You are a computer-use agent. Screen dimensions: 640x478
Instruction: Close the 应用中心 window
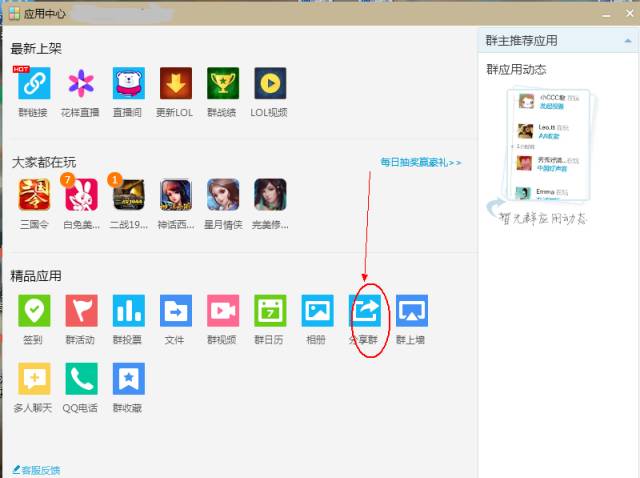[x=629, y=13]
